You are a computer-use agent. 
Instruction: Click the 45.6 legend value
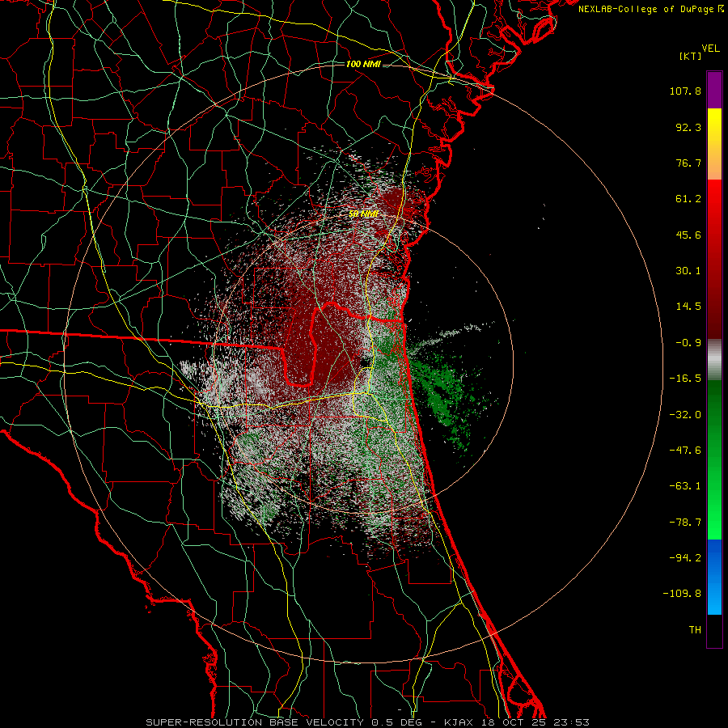tap(688, 235)
